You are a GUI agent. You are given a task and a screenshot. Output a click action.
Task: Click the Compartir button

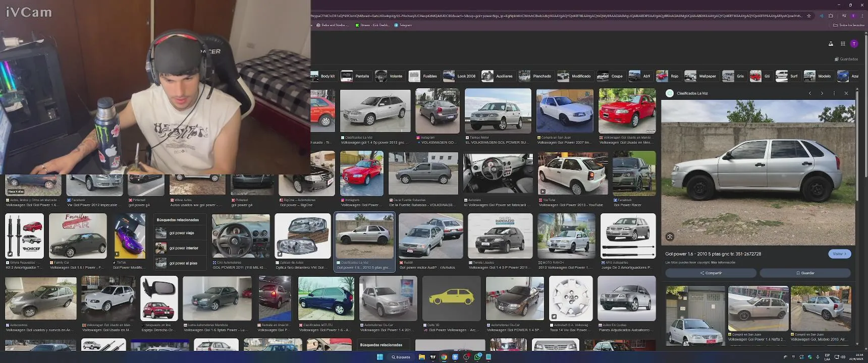(711, 273)
